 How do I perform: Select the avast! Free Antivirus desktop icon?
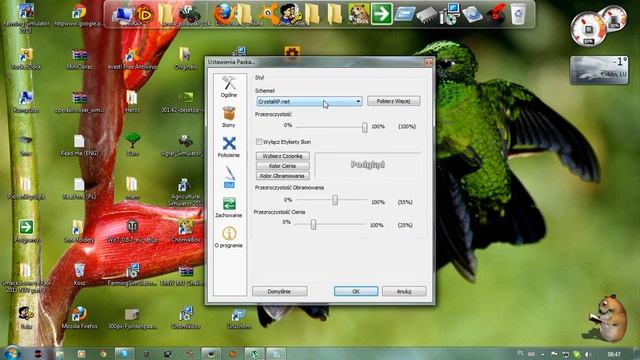coord(132,59)
